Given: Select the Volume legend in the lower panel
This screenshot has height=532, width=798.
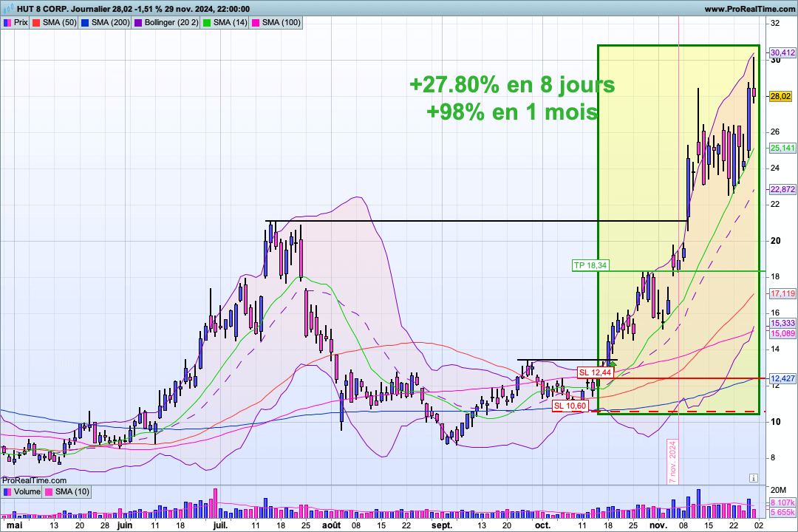Looking at the screenshot, I should coord(22,492).
